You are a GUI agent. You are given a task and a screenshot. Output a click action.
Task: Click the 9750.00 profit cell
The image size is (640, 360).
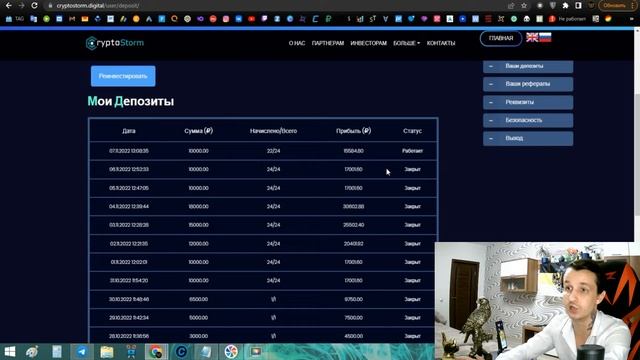[x=353, y=299]
